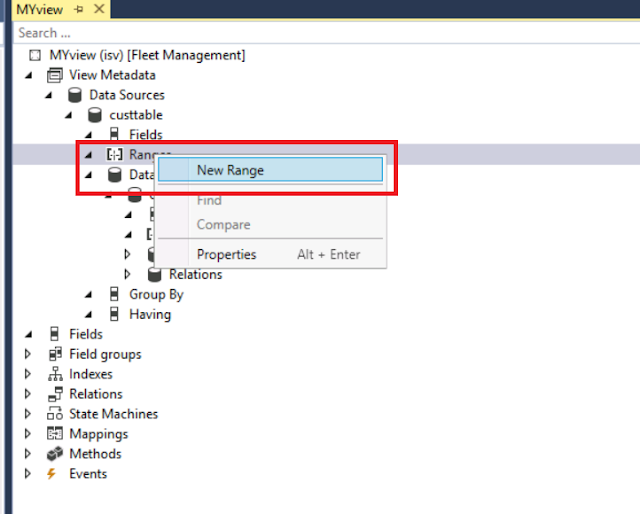The height and width of the screenshot is (514, 640).
Task: Focus the Search box
Action: click(x=327, y=33)
